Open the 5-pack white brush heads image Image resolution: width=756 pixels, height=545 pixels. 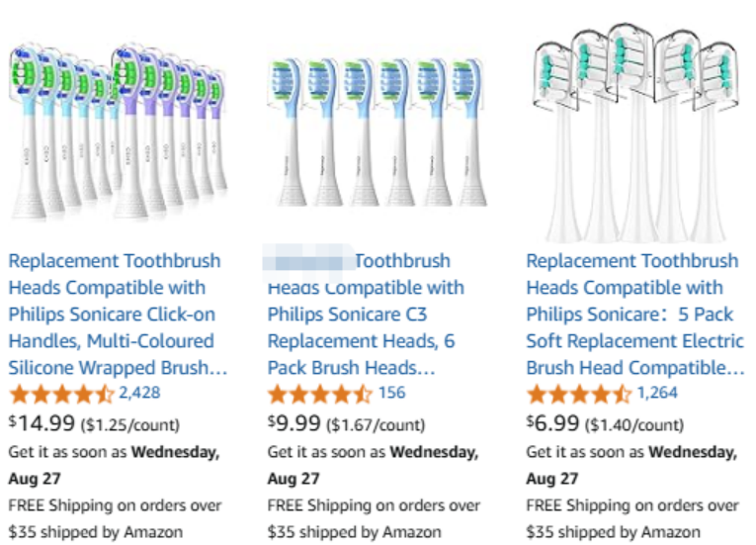coord(633,131)
